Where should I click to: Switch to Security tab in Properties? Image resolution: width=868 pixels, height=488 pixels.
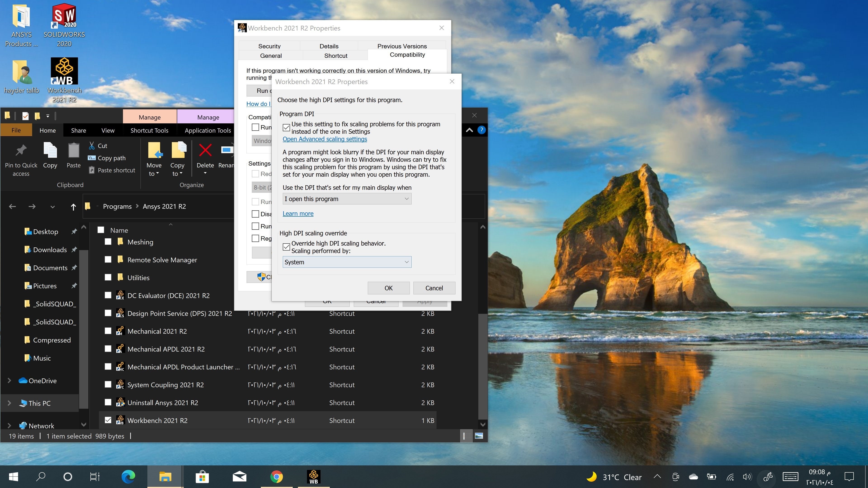(x=269, y=46)
